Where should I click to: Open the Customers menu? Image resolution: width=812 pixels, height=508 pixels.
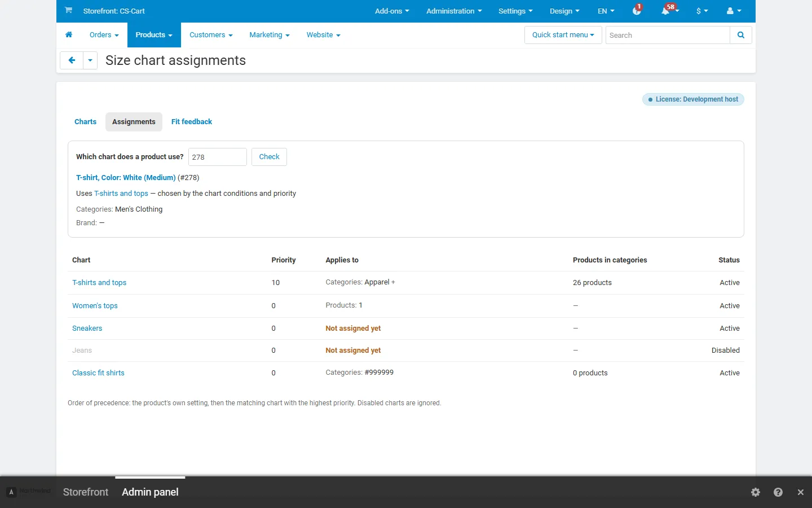(x=211, y=35)
